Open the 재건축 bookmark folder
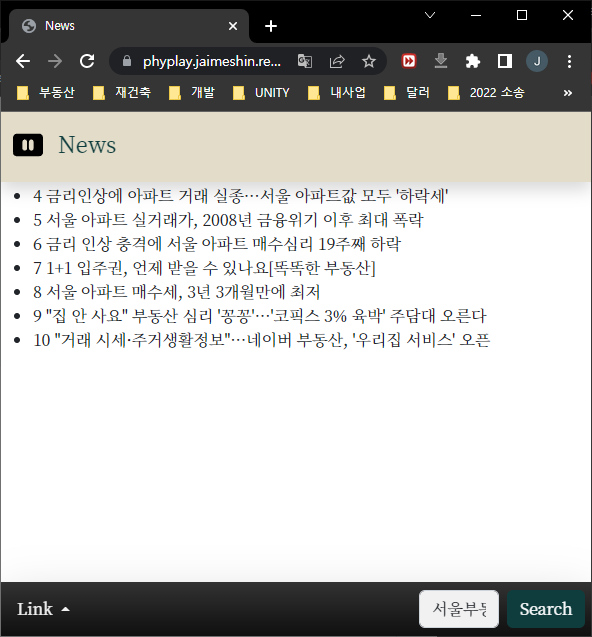Viewport: 592px width, 637px height. click(121, 93)
